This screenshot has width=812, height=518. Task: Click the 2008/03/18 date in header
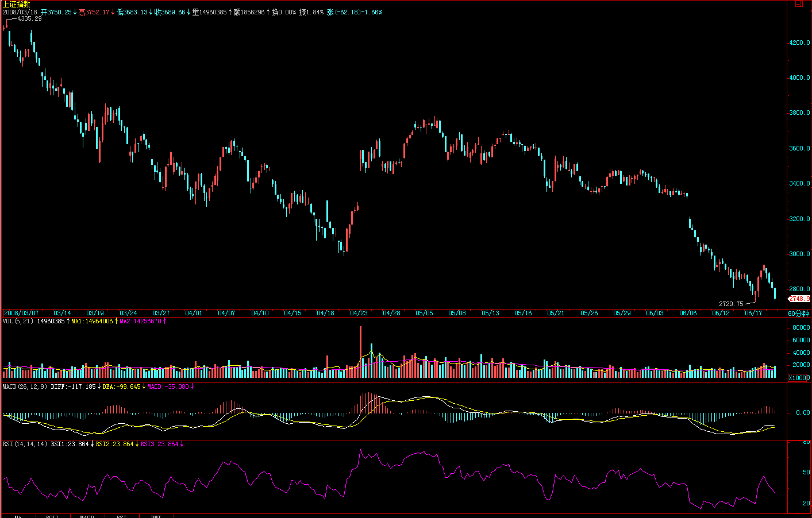(20, 12)
